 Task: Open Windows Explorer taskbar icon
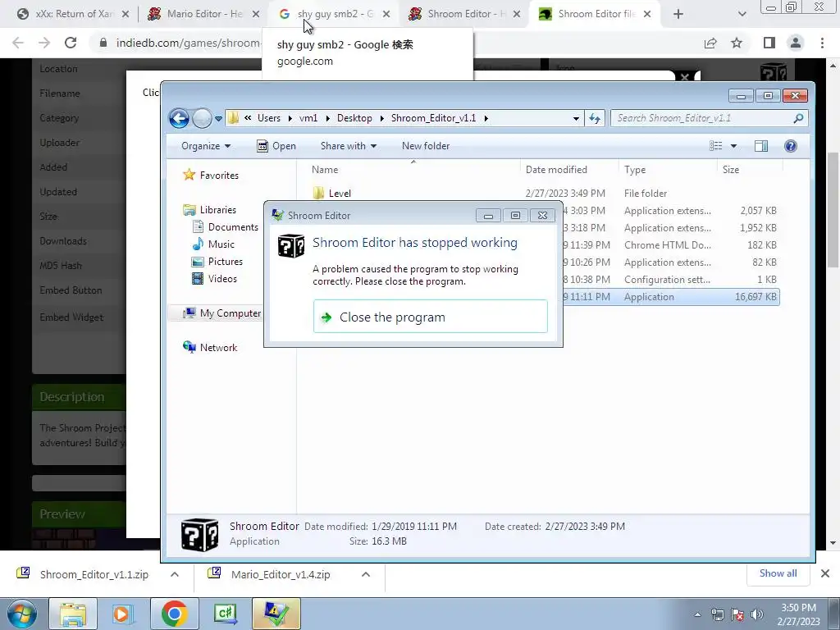click(x=73, y=614)
